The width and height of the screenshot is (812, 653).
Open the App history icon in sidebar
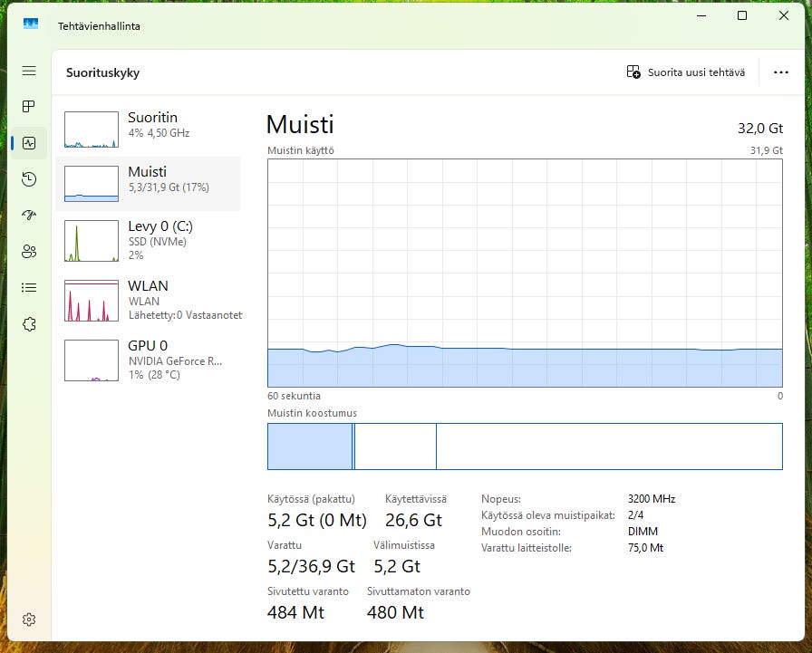click(29, 179)
